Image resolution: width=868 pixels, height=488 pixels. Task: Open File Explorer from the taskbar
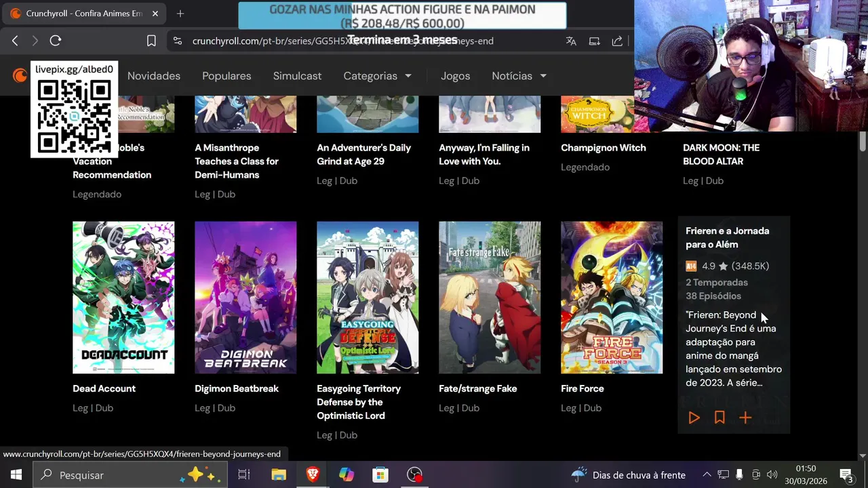pos(279,475)
